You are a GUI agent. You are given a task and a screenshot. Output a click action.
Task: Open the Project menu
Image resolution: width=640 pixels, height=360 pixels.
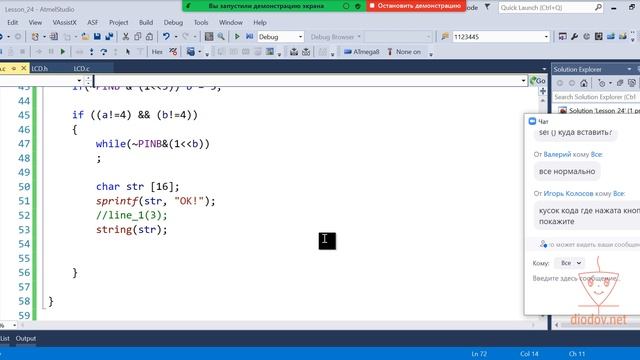[118, 22]
